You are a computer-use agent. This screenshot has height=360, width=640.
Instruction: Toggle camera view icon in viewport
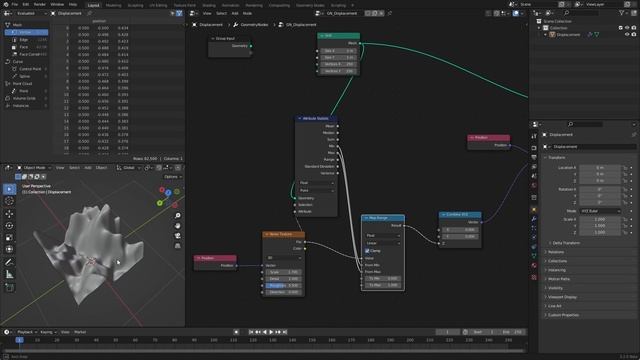[x=178, y=236]
